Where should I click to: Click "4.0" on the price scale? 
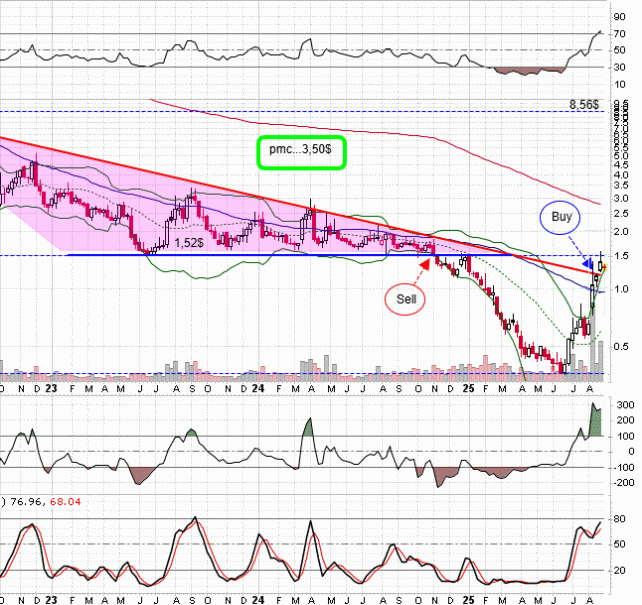[621, 175]
